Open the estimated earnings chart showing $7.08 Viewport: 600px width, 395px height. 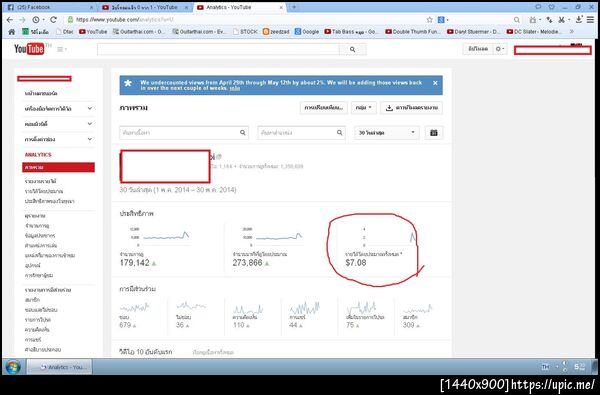[381, 247]
